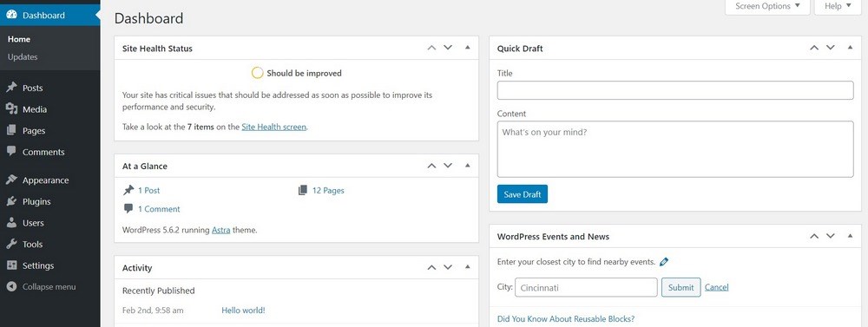This screenshot has height=327, width=868.
Task: Open the 1 Comment link
Action: point(159,209)
